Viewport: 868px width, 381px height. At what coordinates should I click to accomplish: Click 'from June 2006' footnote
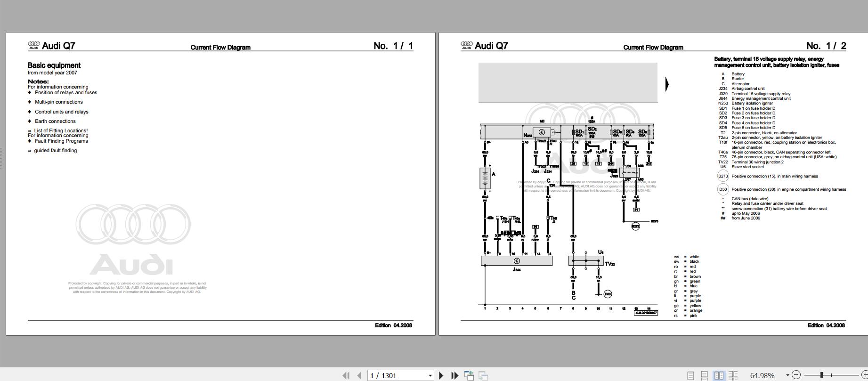[746, 218]
